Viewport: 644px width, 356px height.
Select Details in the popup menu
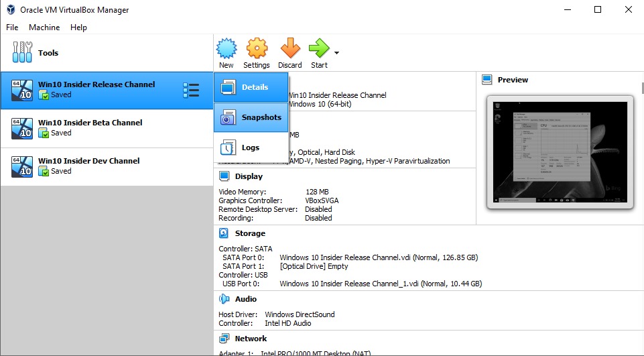click(251, 87)
